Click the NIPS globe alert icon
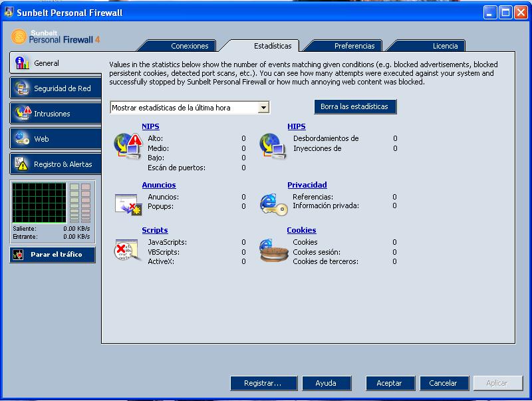The width and height of the screenshot is (532, 401). [128, 146]
